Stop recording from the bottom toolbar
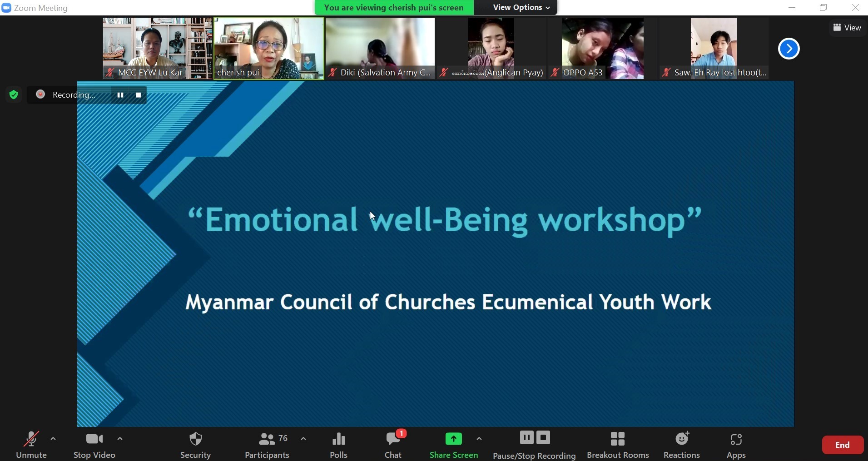 click(x=543, y=438)
